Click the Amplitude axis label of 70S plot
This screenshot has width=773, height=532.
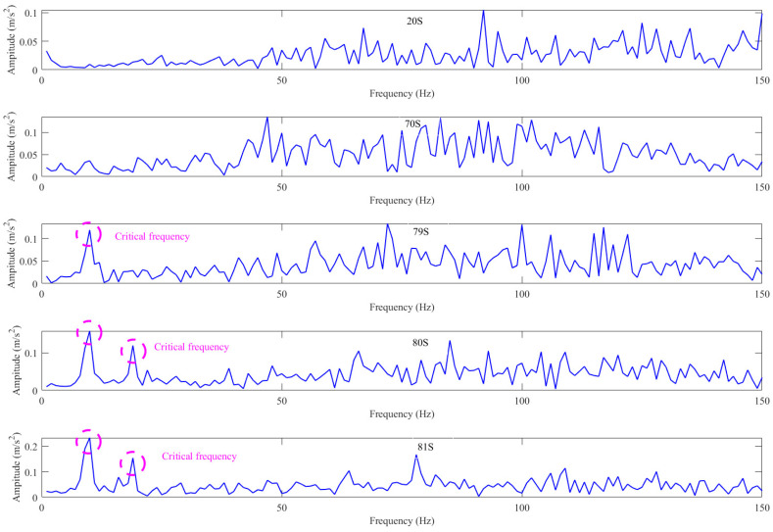click(11, 148)
